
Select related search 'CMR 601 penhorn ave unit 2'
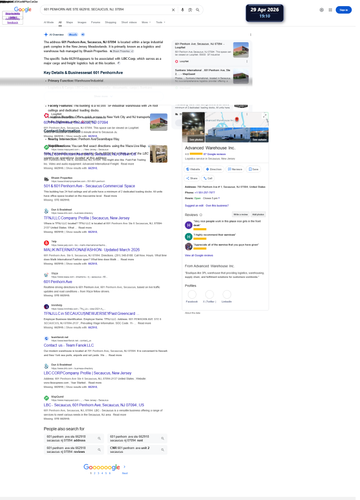click(137, 450)
